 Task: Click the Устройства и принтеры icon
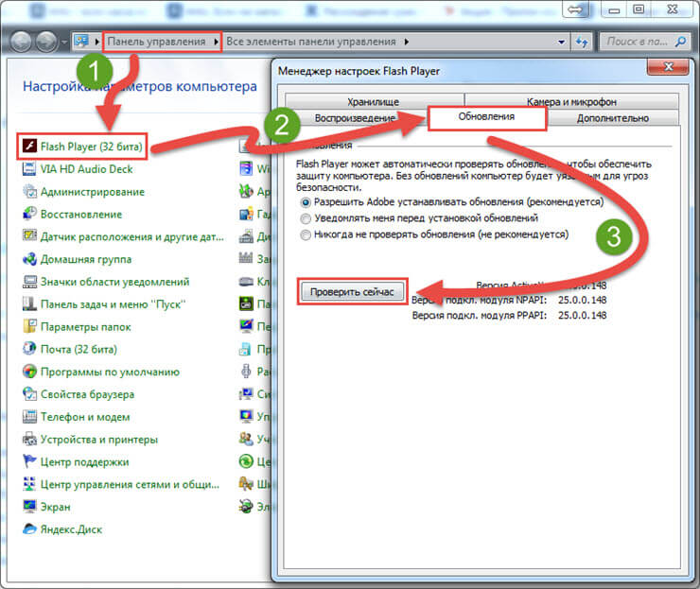(x=30, y=439)
